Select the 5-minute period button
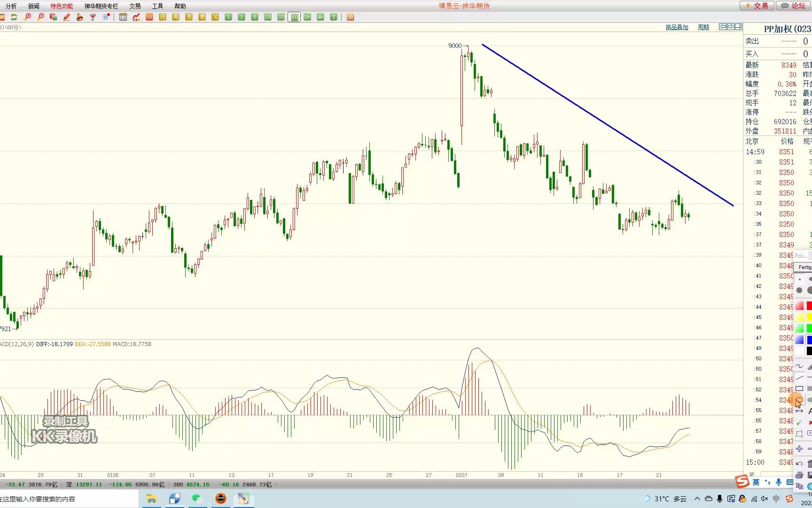Image resolution: width=812 pixels, height=508 pixels. 255,17
